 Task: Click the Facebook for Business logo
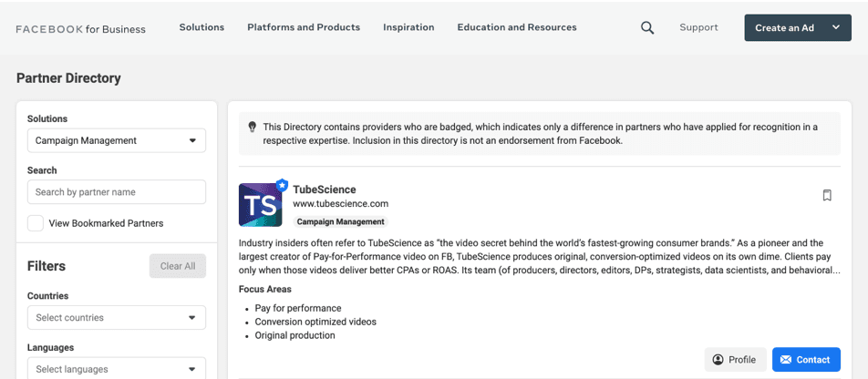(81, 29)
